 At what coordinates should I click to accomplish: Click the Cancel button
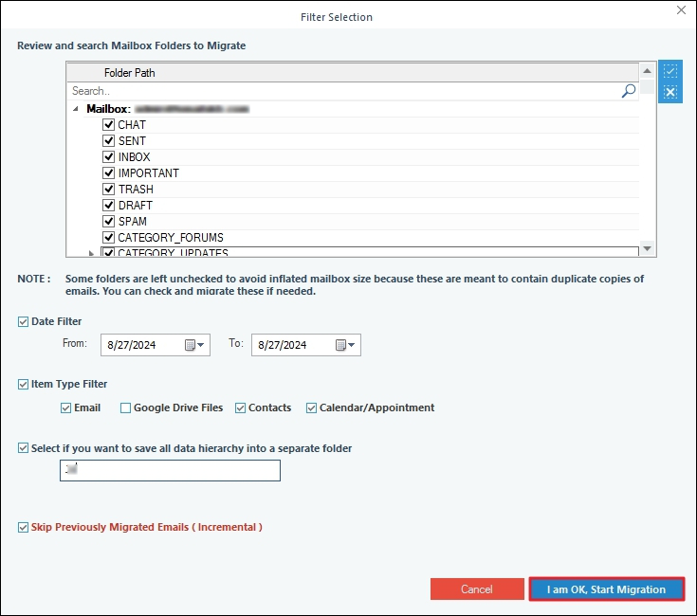477,589
